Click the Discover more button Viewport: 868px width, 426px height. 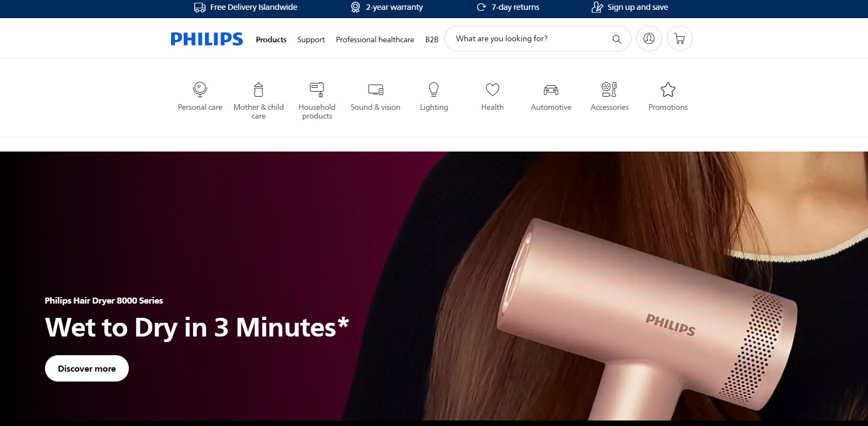coord(87,368)
